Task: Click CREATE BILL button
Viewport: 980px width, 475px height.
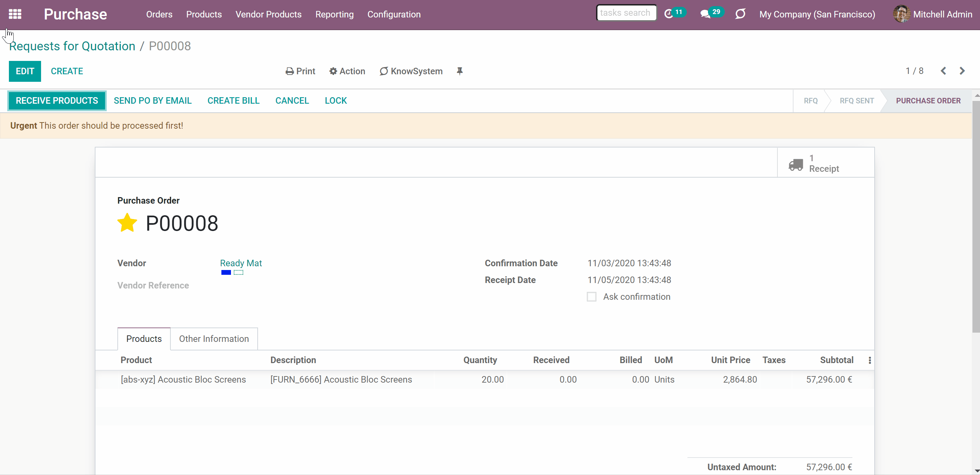Action: tap(234, 101)
